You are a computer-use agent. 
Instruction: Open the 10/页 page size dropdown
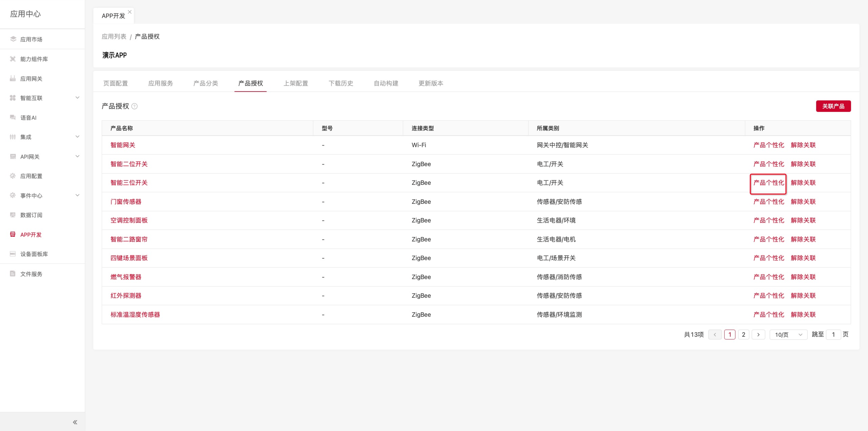788,335
